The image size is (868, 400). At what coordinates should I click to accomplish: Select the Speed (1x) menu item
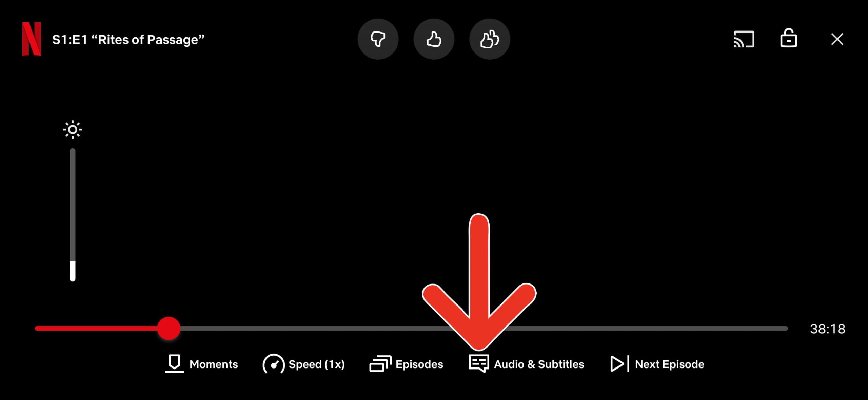[304, 364]
